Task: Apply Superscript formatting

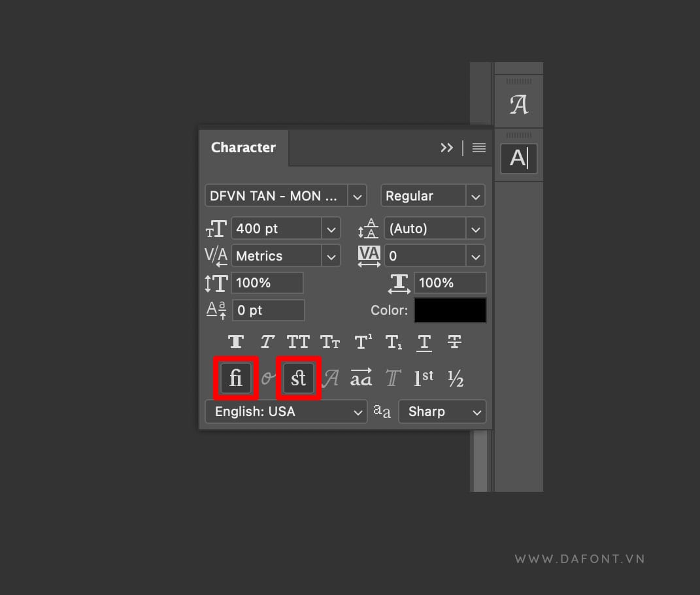Action: 361,342
